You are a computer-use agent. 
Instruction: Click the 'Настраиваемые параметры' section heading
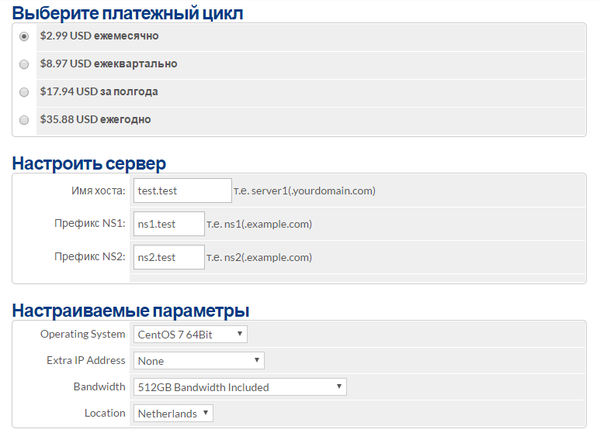pos(130,309)
